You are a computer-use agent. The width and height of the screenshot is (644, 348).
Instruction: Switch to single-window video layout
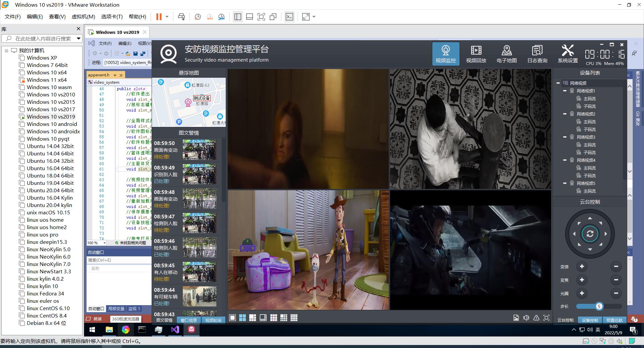tap(232, 318)
